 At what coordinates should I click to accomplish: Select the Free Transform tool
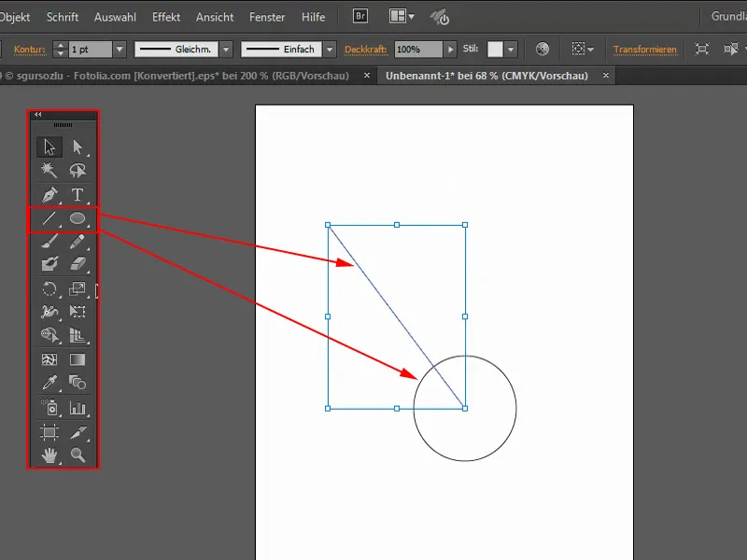point(78,312)
